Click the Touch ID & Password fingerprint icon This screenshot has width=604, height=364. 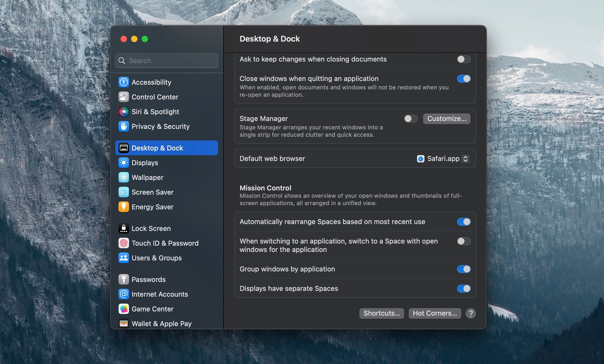pyautogui.click(x=124, y=243)
